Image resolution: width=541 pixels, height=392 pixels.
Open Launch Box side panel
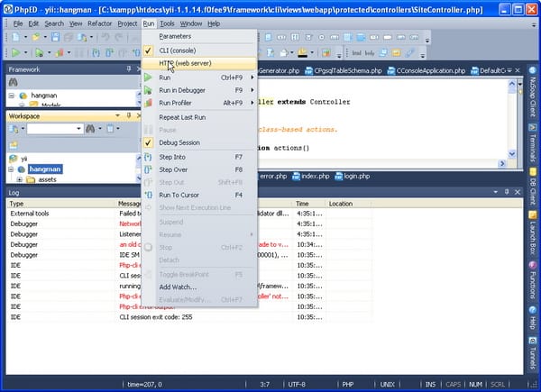tap(532, 233)
